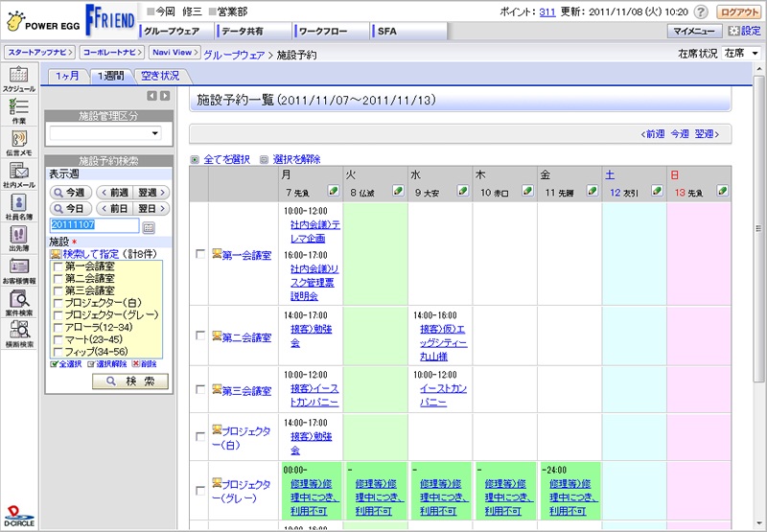The width and height of the screenshot is (767, 532).
Task: Click the help question mark icon
Action: pos(701,12)
